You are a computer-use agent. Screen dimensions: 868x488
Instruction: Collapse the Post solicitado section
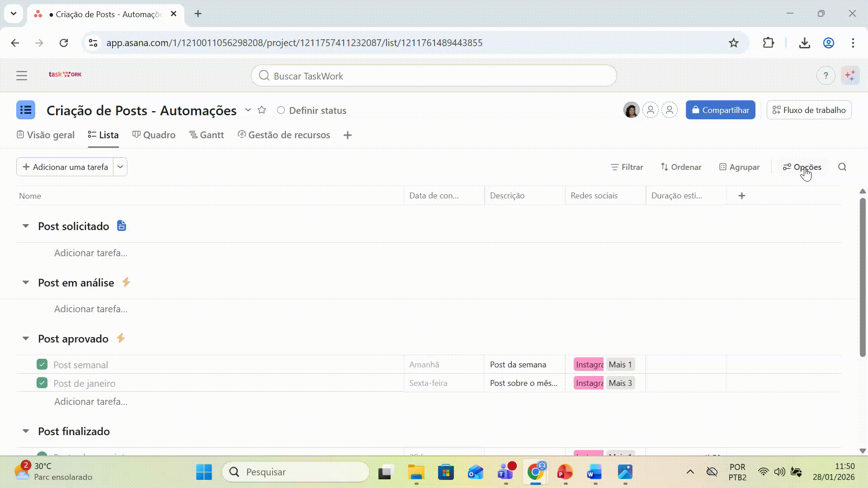(26, 226)
